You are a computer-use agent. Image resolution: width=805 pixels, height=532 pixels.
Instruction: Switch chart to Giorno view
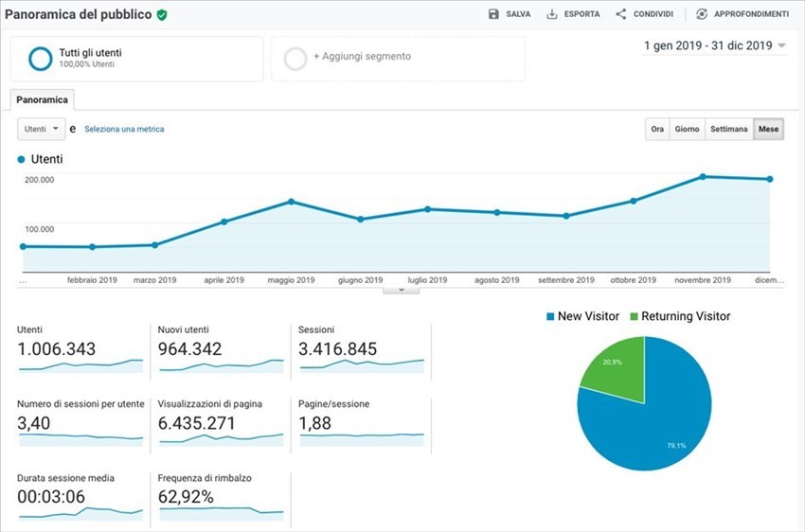(x=687, y=129)
